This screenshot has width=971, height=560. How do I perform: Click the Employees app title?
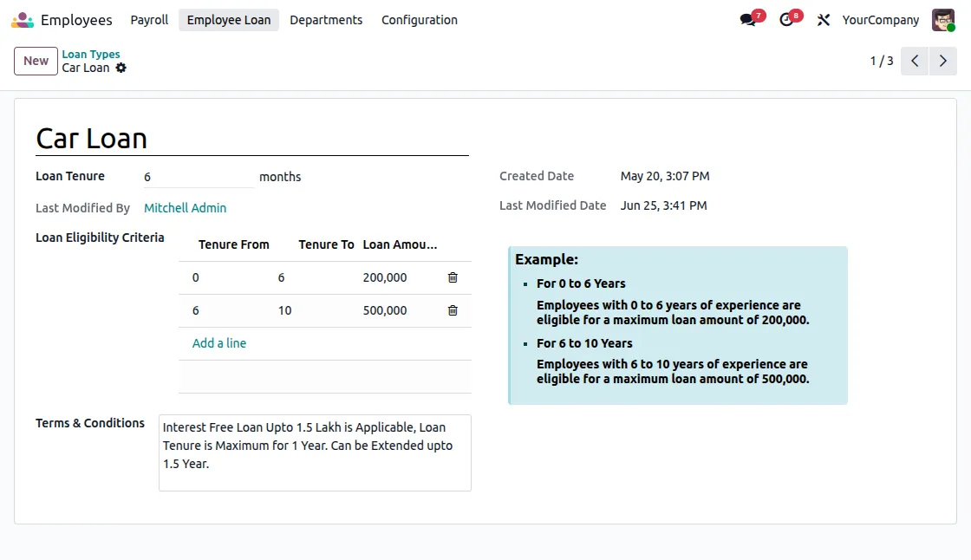click(x=76, y=20)
